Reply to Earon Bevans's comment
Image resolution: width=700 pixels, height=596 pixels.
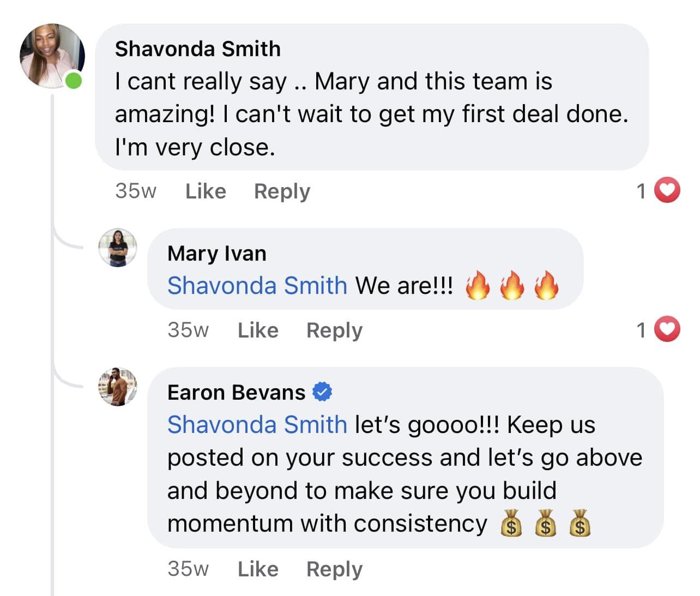334,569
